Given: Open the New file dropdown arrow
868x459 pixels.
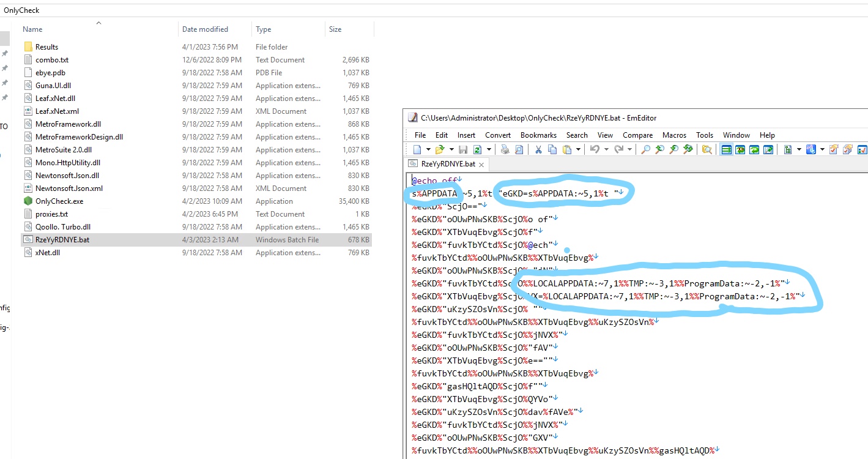Looking at the screenshot, I should point(428,149).
